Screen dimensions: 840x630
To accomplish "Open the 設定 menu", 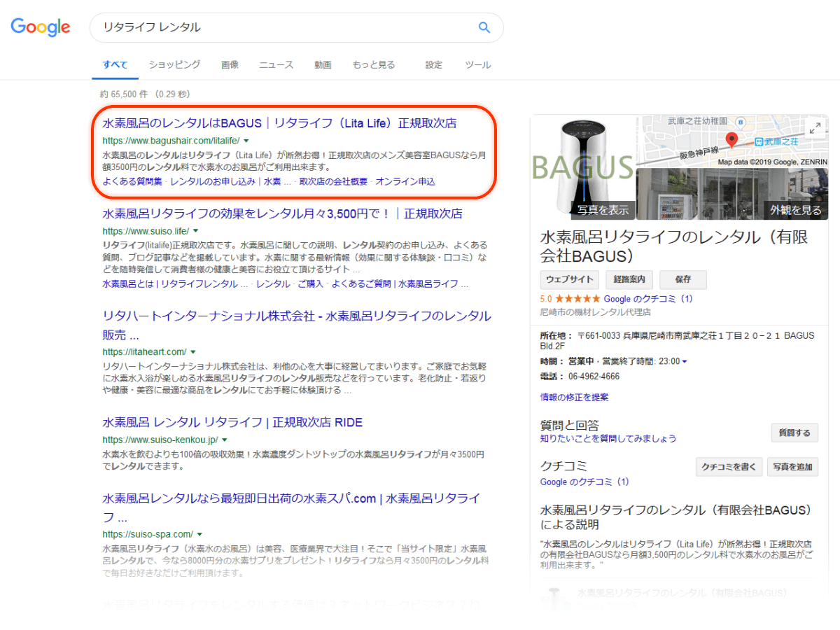I will click(x=434, y=65).
